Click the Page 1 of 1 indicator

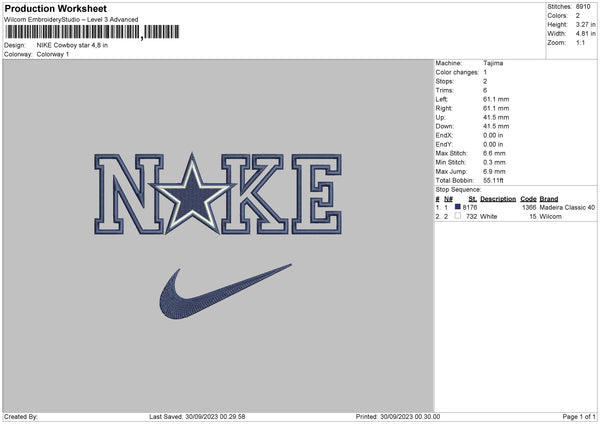(x=579, y=417)
